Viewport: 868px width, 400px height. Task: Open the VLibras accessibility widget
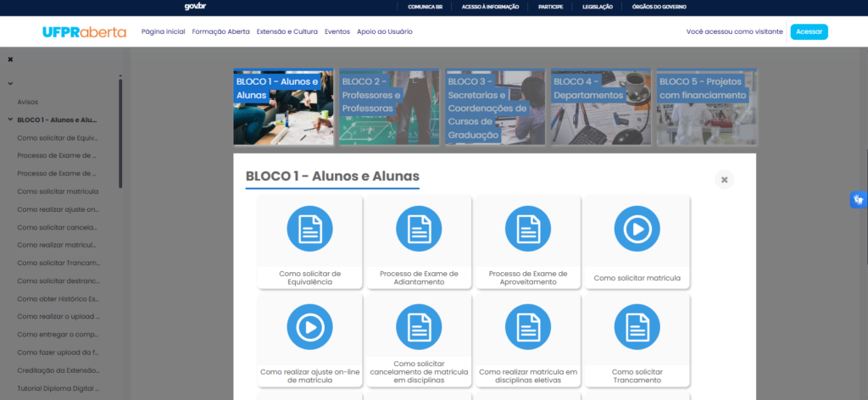coord(859,199)
